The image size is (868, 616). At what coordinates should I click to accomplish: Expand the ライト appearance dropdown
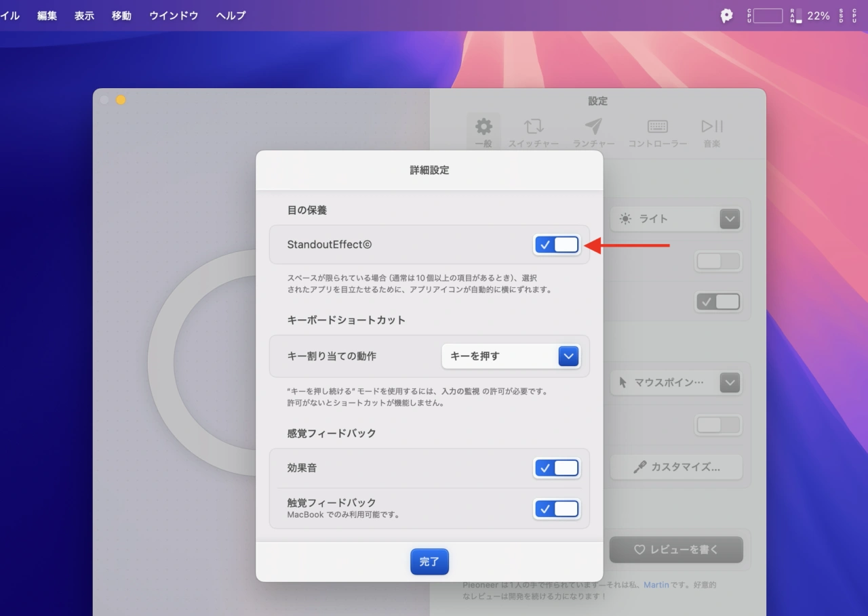675,219
